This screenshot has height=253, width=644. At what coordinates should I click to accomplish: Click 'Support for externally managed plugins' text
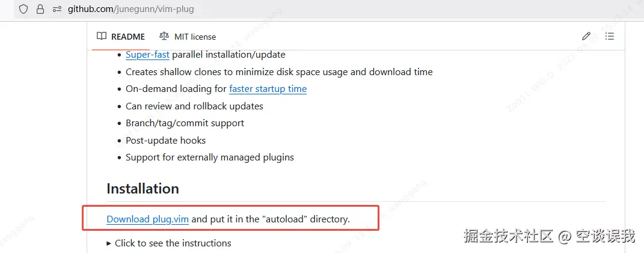[x=209, y=157]
